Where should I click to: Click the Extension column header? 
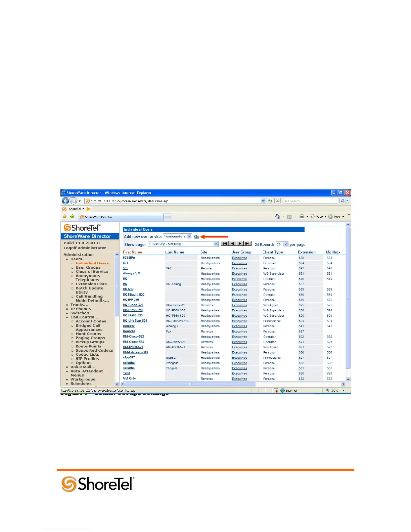tap(307, 252)
